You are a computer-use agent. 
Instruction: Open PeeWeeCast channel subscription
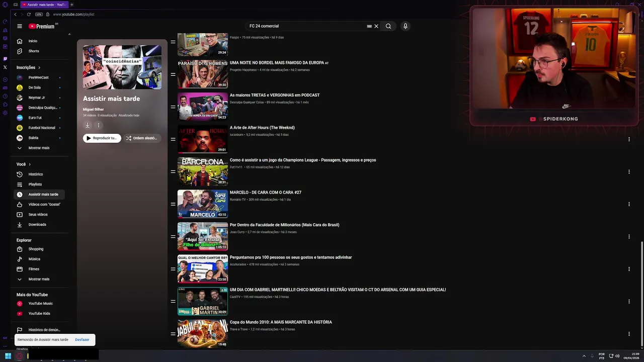tap(38, 77)
